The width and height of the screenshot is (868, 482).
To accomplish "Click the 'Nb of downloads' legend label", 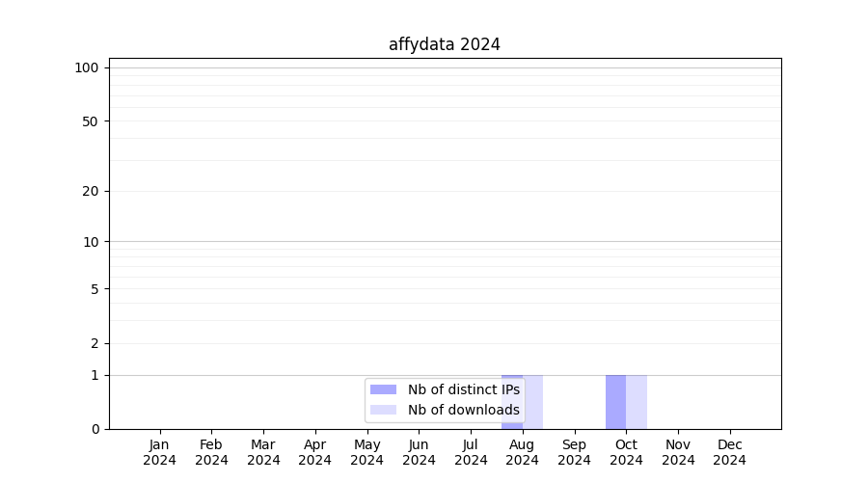I will (463, 410).
